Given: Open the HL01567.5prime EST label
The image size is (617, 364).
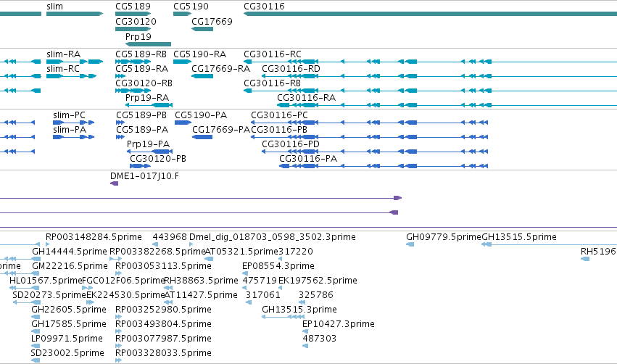Looking at the screenshot, I should click(x=46, y=281).
